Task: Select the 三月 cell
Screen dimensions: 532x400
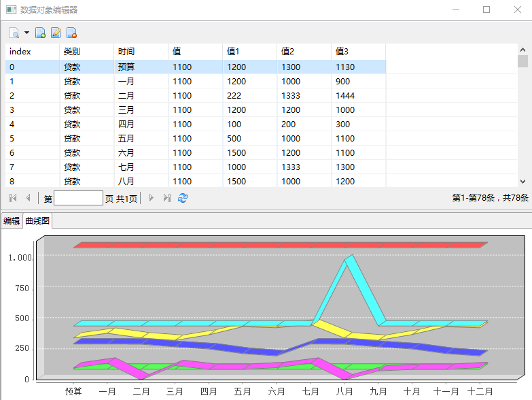Action: click(x=141, y=110)
